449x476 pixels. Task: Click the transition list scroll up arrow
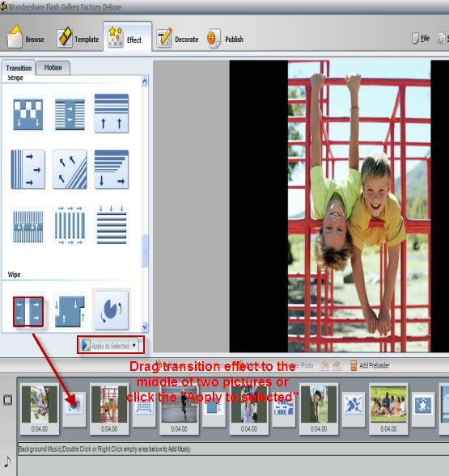145,82
